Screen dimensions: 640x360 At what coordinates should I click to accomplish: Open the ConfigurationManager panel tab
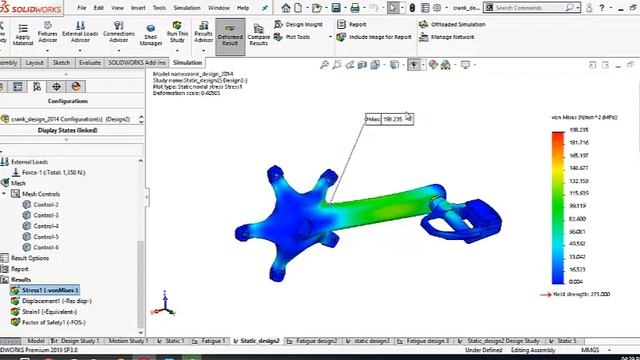point(37,87)
